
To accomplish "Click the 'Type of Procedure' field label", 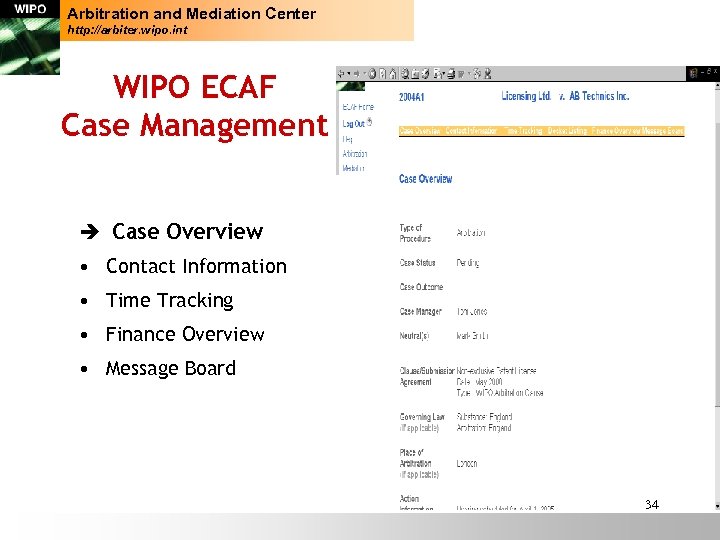I will [415, 233].
